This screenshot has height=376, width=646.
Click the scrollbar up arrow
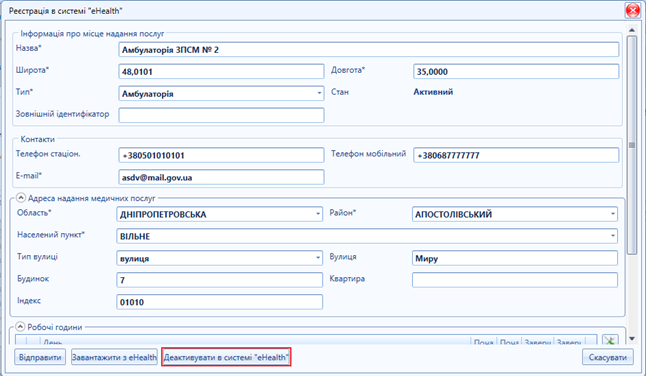point(632,30)
